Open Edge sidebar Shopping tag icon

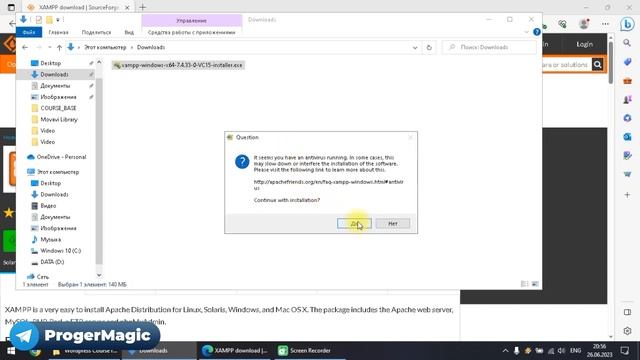(627, 62)
